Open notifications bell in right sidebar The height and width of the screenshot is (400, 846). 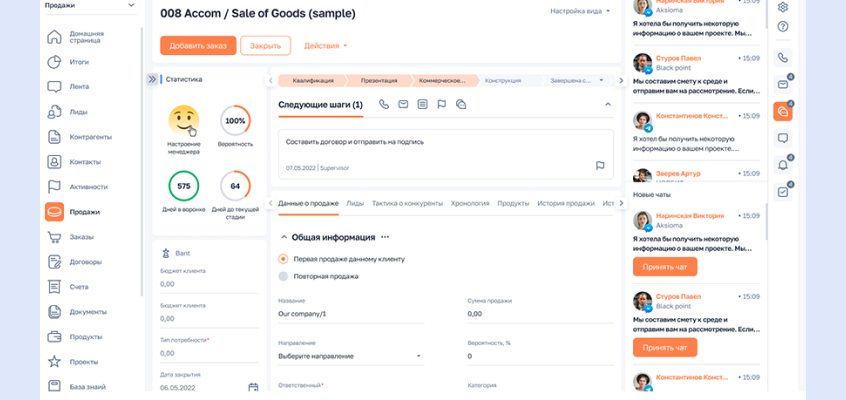pyautogui.click(x=782, y=165)
